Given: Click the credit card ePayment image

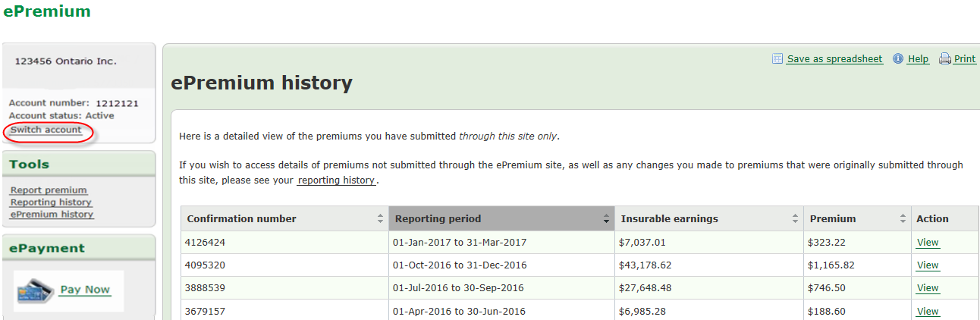Looking at the screenshot, I should pyautogui.click(x=36, y=290).
